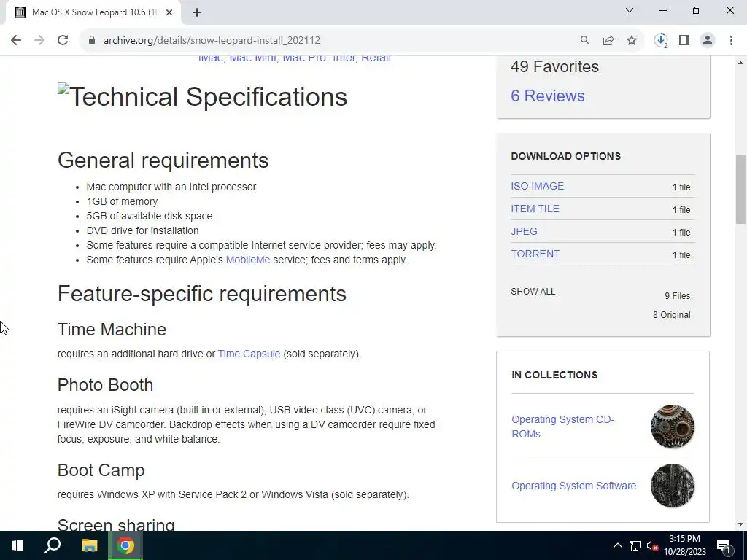Open the taskbar clock and date
Screen dimensions: 747x560
pos(684,545)
